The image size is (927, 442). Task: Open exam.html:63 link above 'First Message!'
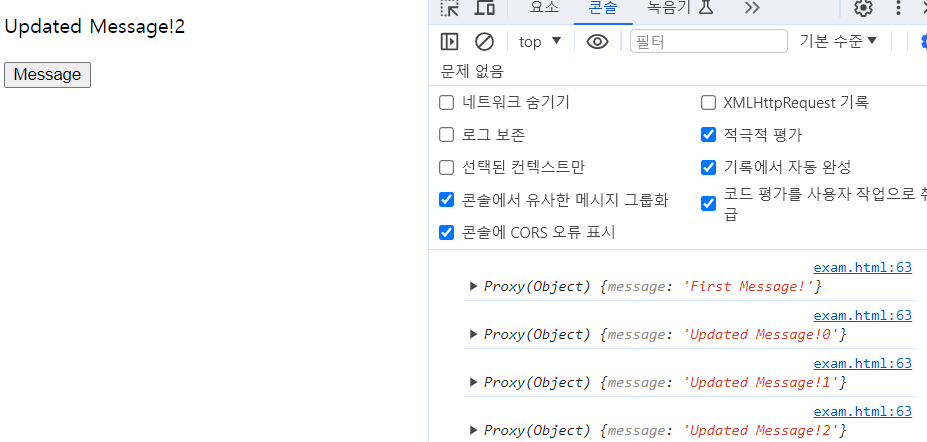(863, 268)
